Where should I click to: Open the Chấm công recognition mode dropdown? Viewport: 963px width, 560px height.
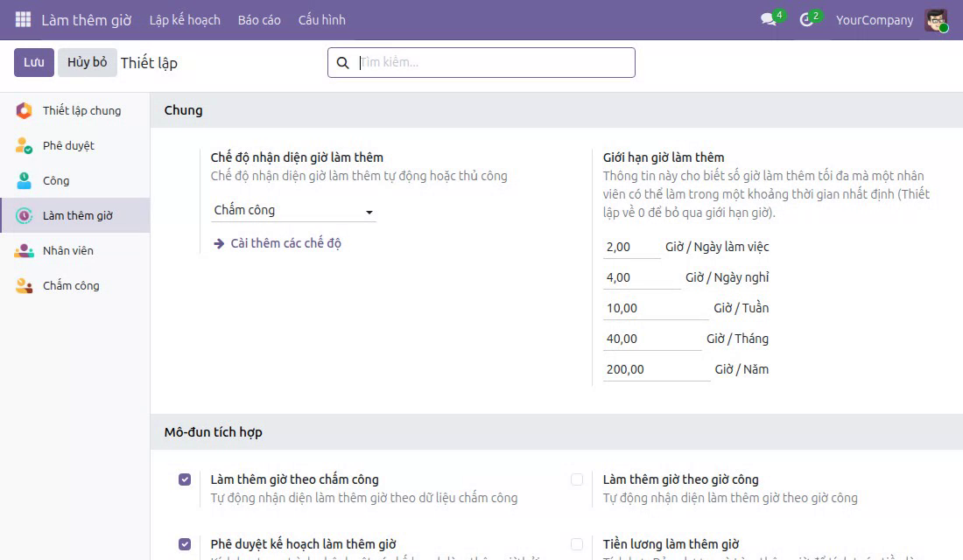293,211
